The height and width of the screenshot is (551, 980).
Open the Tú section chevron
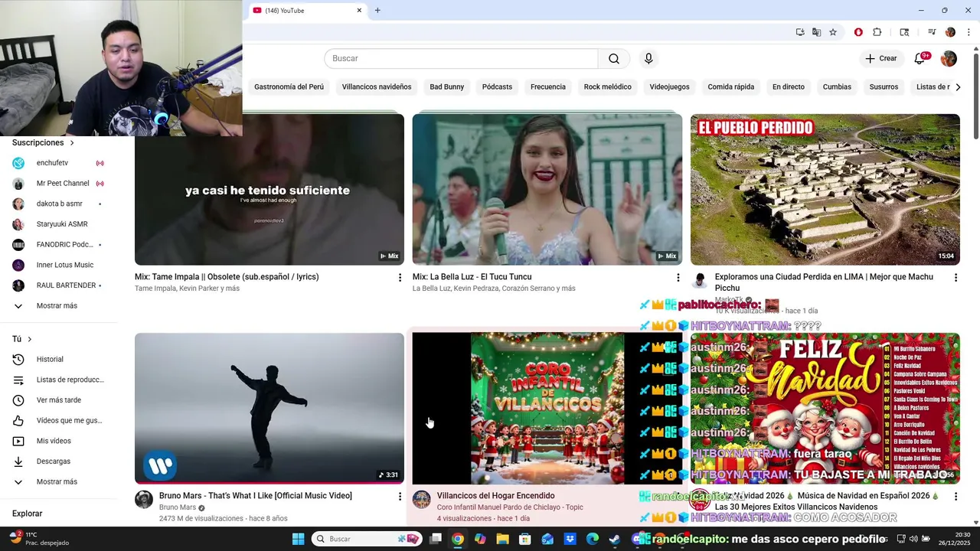tap(30, 339)
